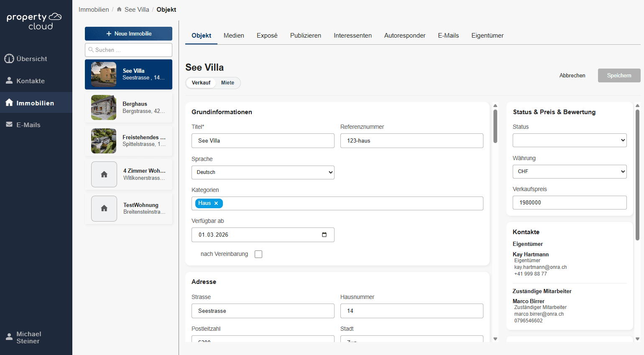The height and width of the screenshot is (355, 644).
Task: Switch listing type to Miete
Action: [x=227, y=83]
